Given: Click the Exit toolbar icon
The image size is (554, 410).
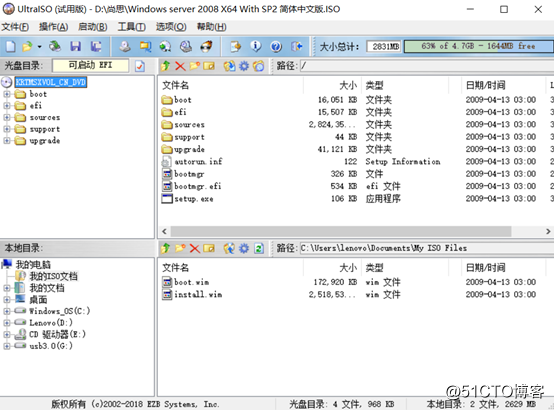Looking at the screenshot, I should tap(296, 46).
